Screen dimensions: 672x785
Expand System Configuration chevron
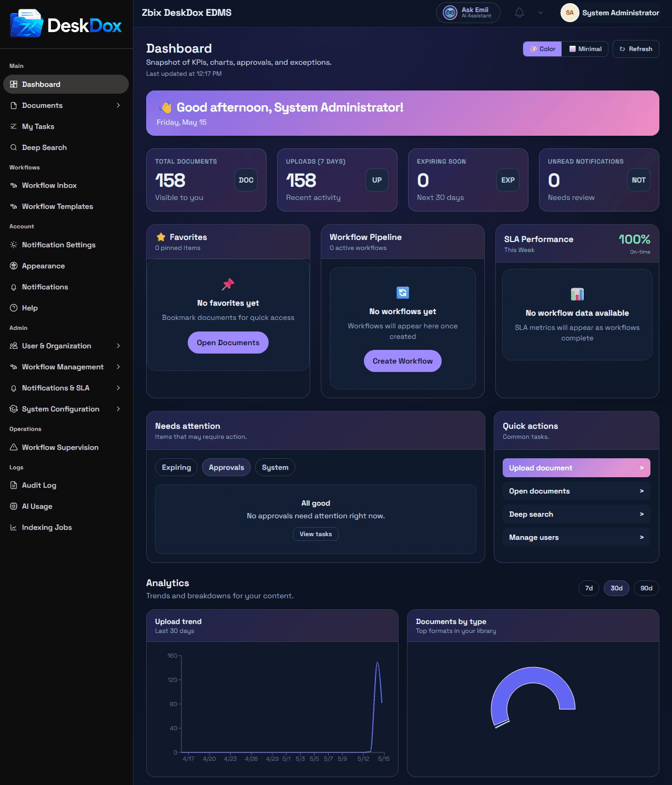point(118,409)
